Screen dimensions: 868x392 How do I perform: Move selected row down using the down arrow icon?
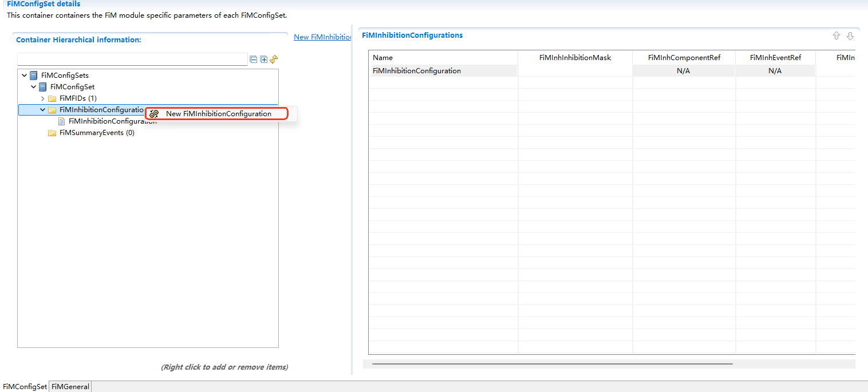click(x=850, y=35)
